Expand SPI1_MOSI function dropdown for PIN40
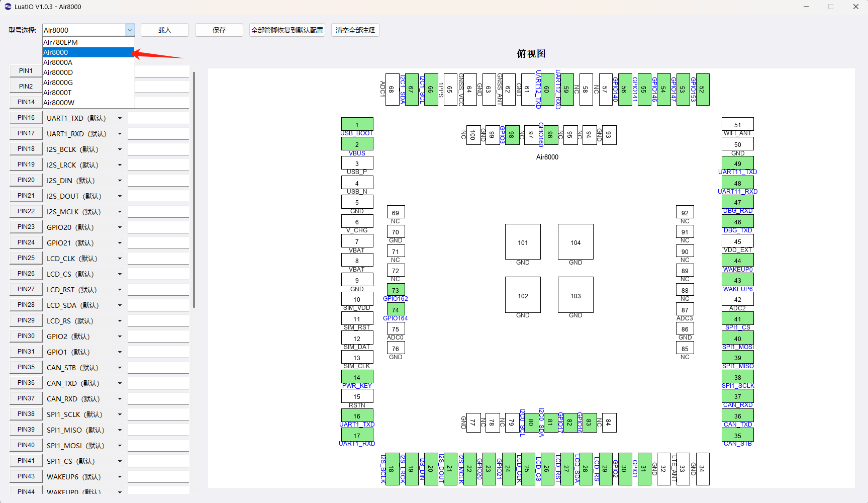This screenshot has width=868, height=503. (x=120, y=446)
